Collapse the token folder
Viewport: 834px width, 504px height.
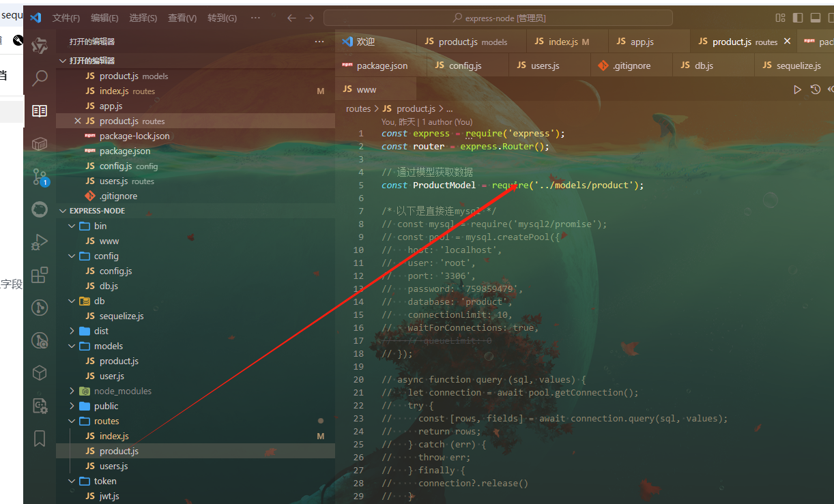[72, 481]
